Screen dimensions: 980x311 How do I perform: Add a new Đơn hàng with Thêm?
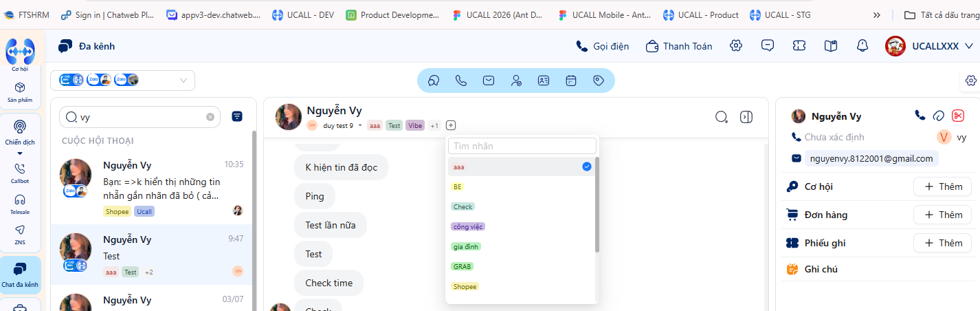pyautogui.click(x=942, y=215)
